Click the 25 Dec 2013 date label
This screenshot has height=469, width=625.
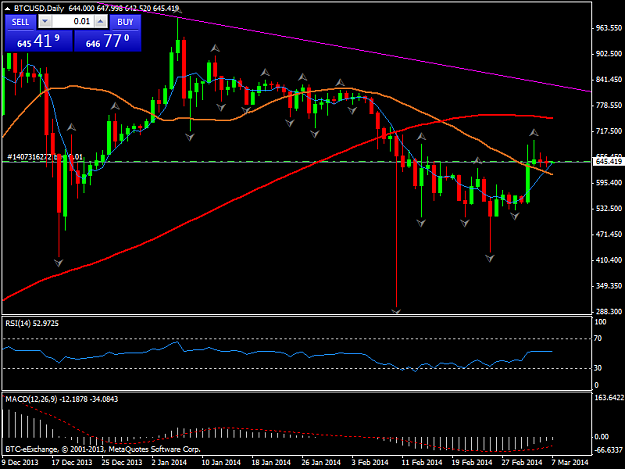point(122,462)
